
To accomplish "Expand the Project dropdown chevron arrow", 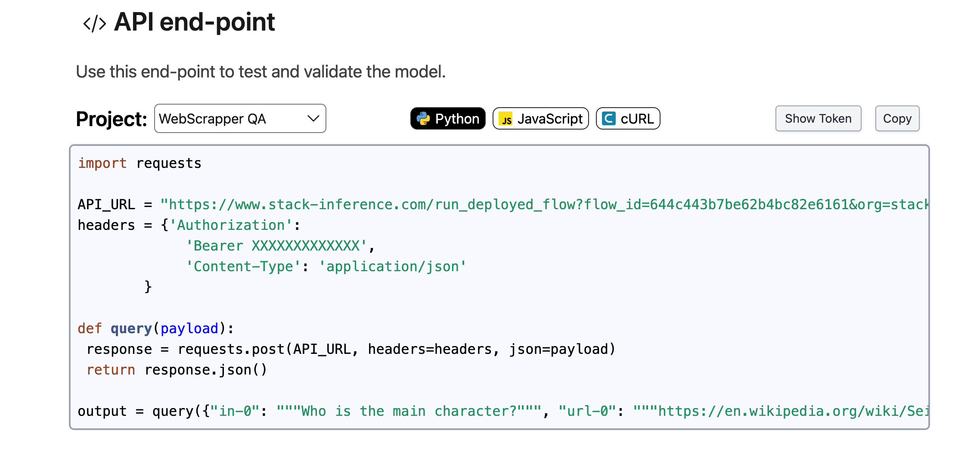I will (x=313, y=118).
